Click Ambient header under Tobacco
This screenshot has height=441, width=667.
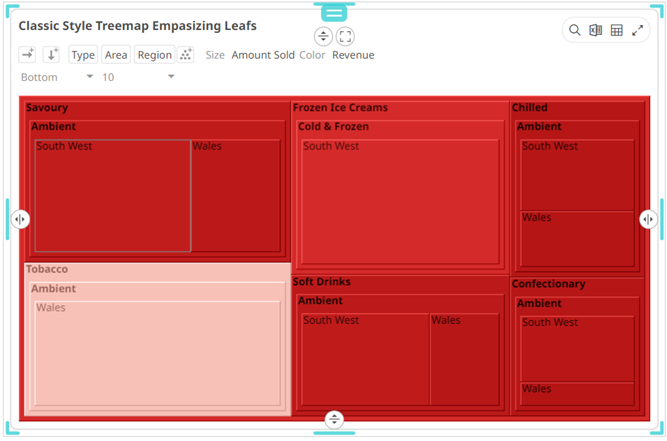pos(54,288)
